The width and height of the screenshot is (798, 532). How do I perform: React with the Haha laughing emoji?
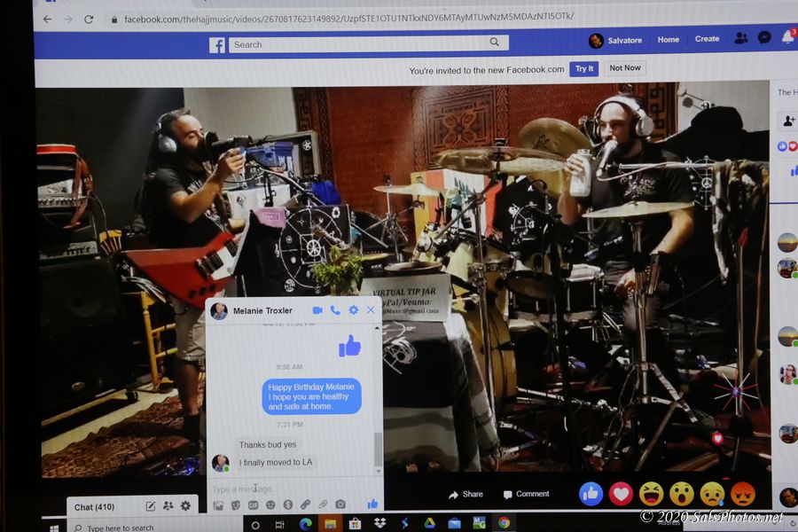click(x=651, y=493)
